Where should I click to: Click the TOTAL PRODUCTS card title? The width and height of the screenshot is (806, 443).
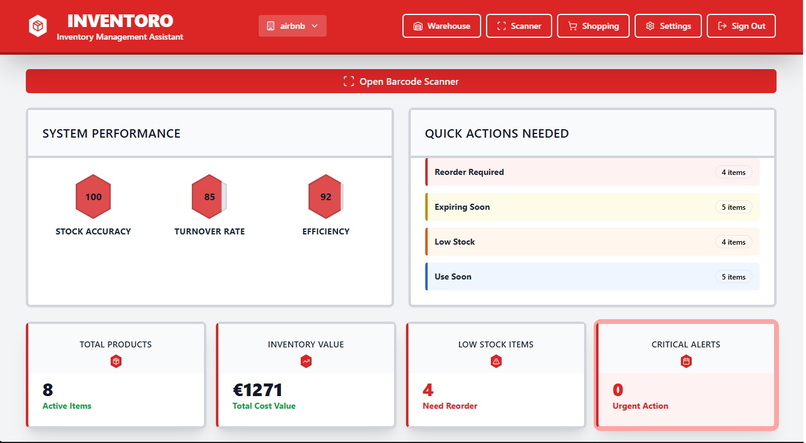(x=116, y=345)
